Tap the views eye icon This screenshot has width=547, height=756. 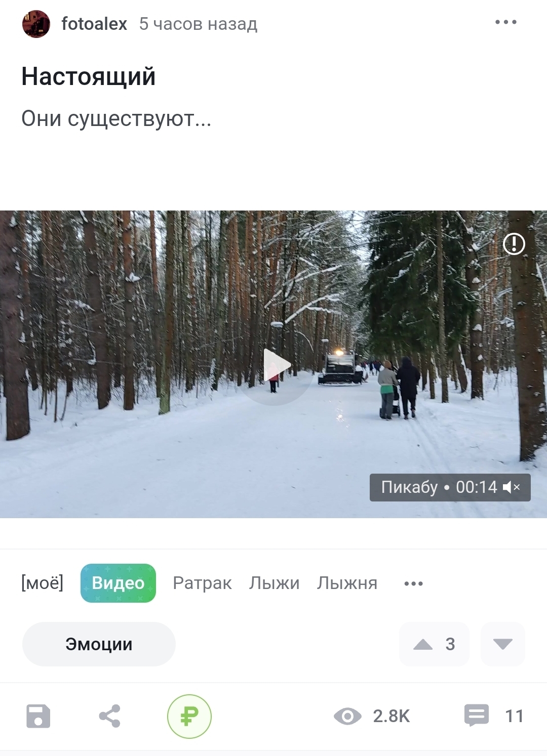(347, 716)
